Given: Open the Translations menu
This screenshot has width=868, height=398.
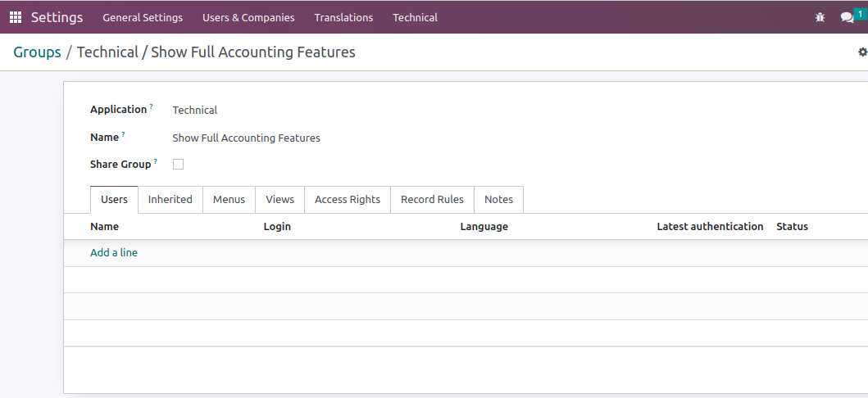Looking at the screenshot, I should [343, 17].
